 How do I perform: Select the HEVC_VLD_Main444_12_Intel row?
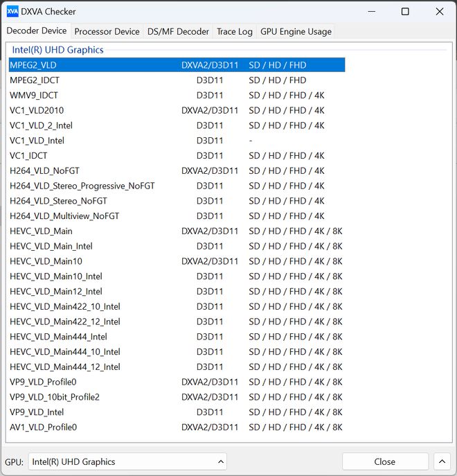177,367
